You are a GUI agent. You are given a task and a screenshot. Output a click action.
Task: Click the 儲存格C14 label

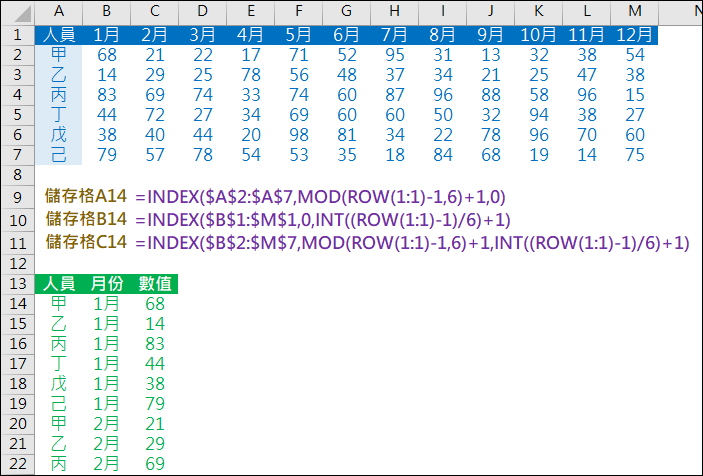point(86,242)
